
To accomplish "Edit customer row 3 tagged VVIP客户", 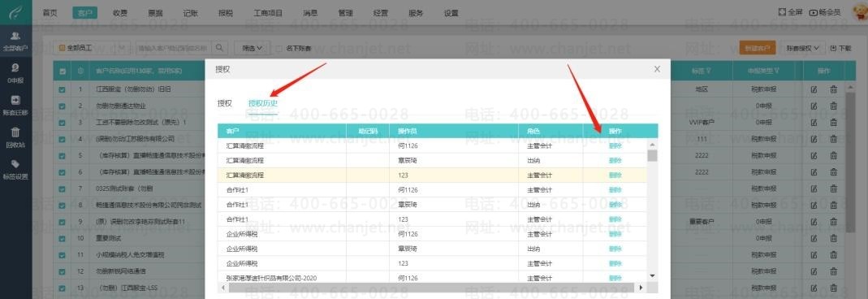I will coord(814,123).
